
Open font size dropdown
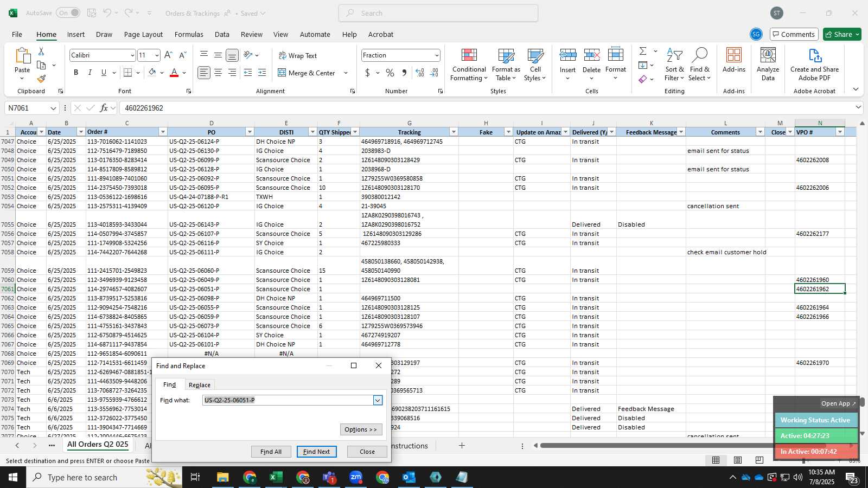point(157,55)
